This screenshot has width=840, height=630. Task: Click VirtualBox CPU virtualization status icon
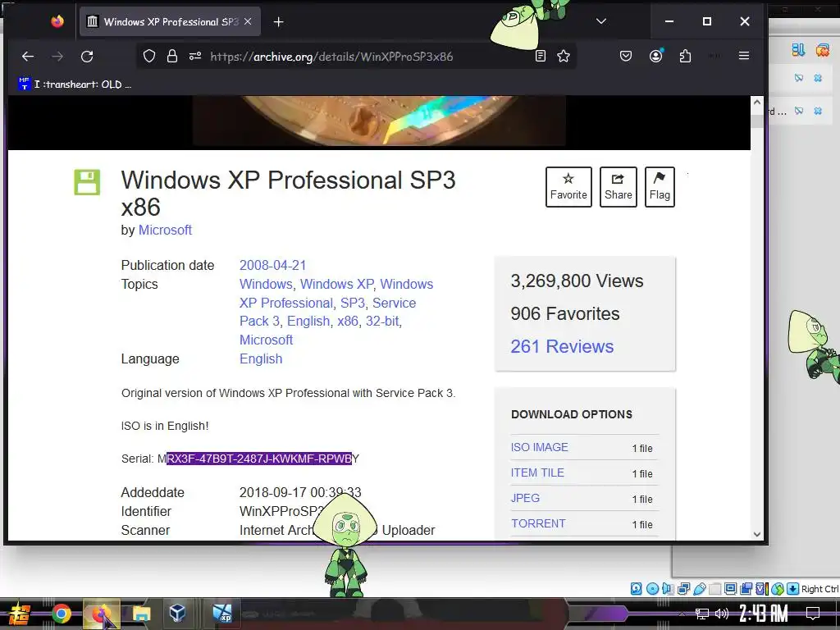[x=762, y=589]
